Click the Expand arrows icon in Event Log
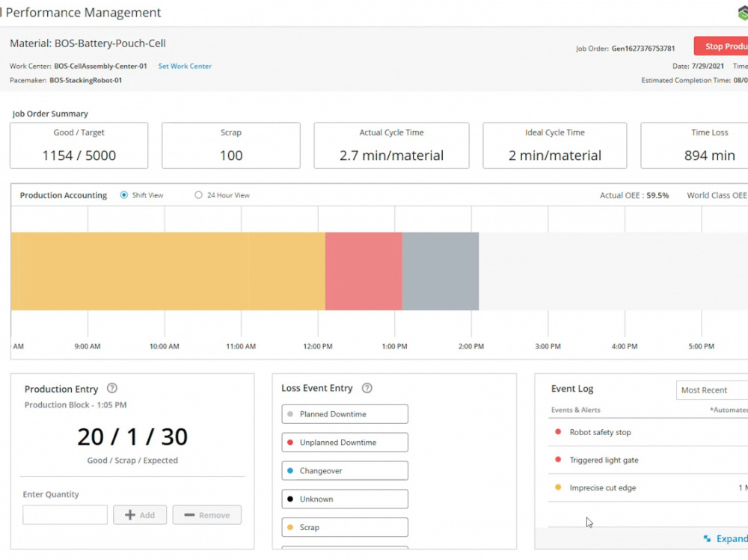This screenshot has height=560, width=748. (707, 538)
